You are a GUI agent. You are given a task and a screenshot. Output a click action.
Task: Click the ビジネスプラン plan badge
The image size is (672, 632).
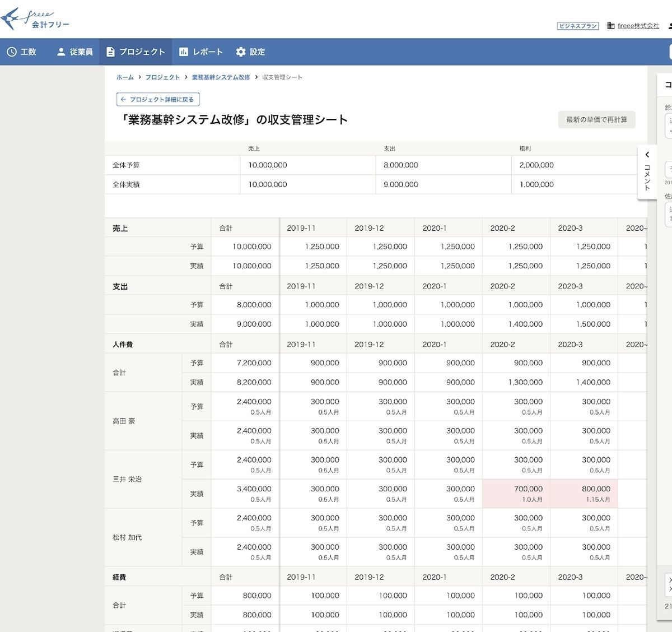(578, 26)
